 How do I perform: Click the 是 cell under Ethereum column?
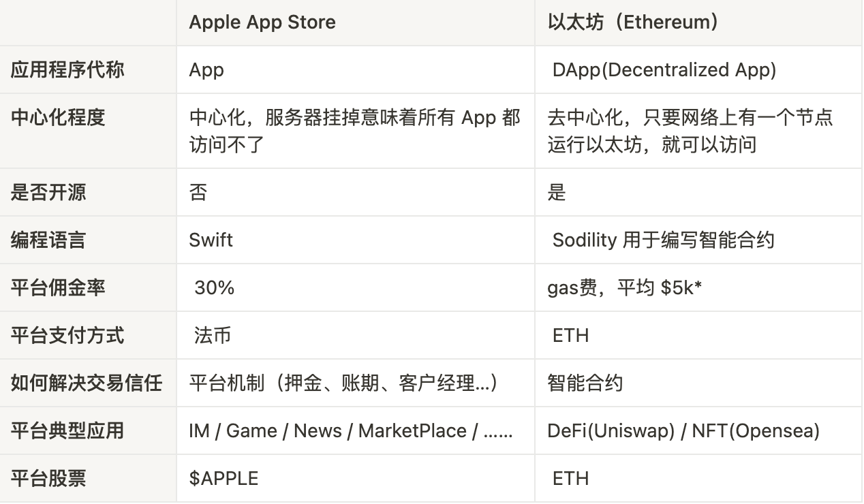pyautogui.click(x=557, y=193)
